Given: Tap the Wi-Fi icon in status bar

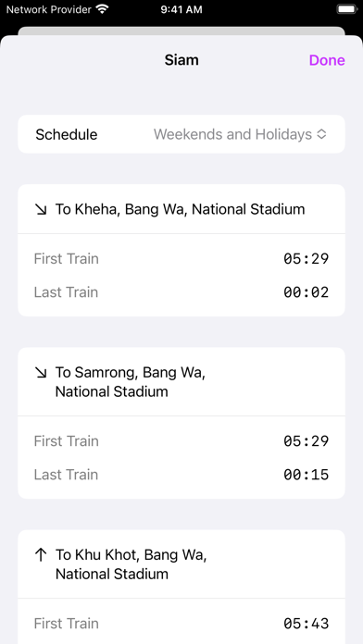Looking at the screenshot, I should click(x=102, y=9).
